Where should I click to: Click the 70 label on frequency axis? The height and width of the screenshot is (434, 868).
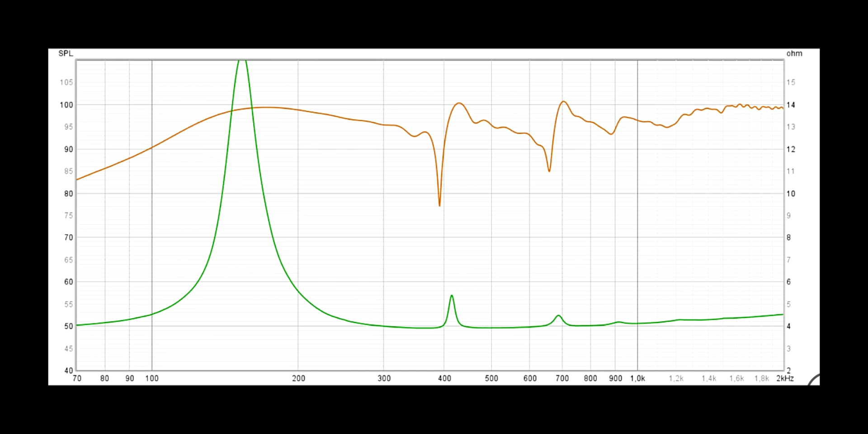pyautogui.click(x=77, y=378)
